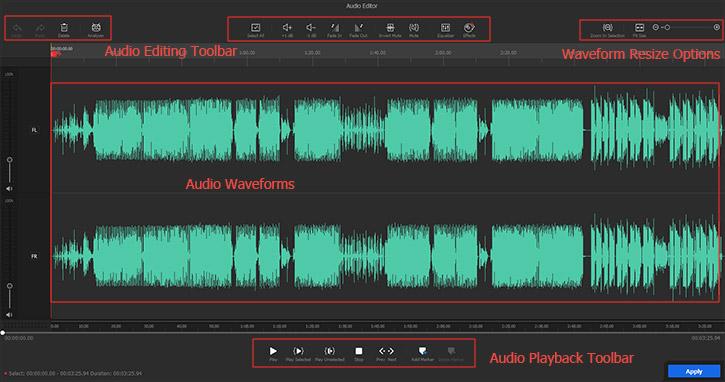Click Zoom In Selection icon
The height and width of the screenshot is (382, 725).
point(607,28)
